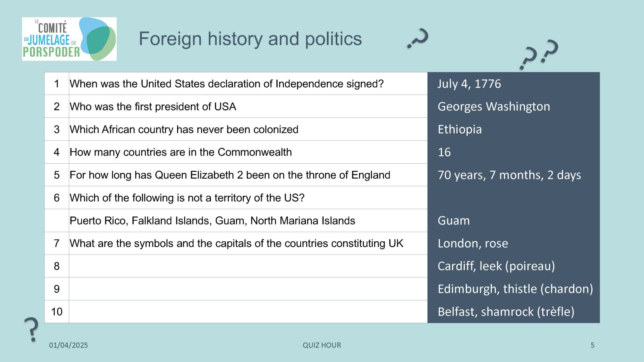This screenshot has width=644, height=362.
Task: Click the double question marks above answers
Action: click(x=539, y=54)
